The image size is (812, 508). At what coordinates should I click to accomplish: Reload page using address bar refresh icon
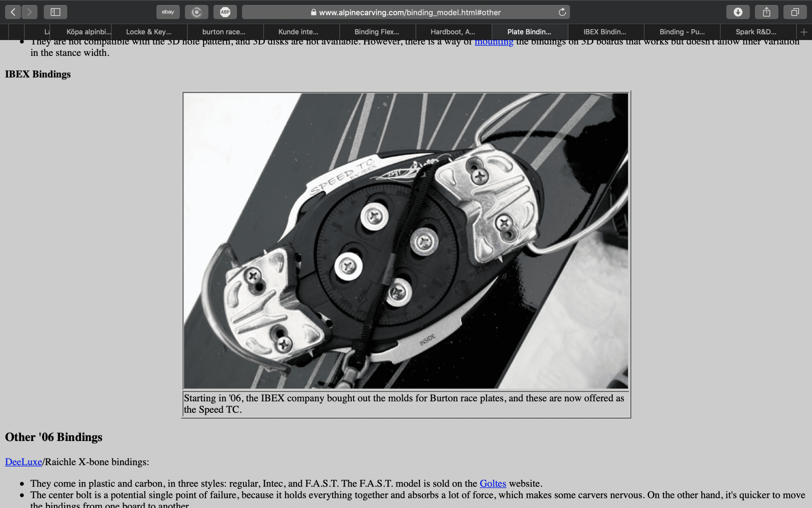pos(562,12)
